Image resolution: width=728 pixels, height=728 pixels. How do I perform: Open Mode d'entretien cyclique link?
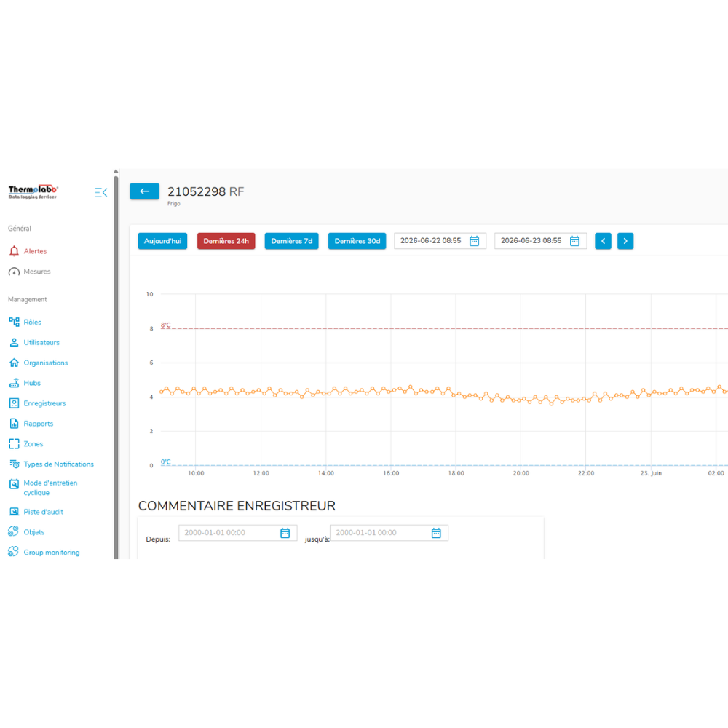coord(50,488)
